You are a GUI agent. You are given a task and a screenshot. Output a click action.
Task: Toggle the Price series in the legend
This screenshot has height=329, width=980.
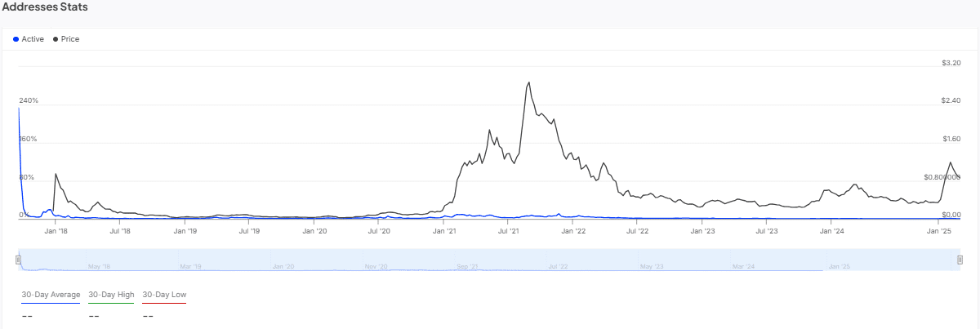[70, 39]
